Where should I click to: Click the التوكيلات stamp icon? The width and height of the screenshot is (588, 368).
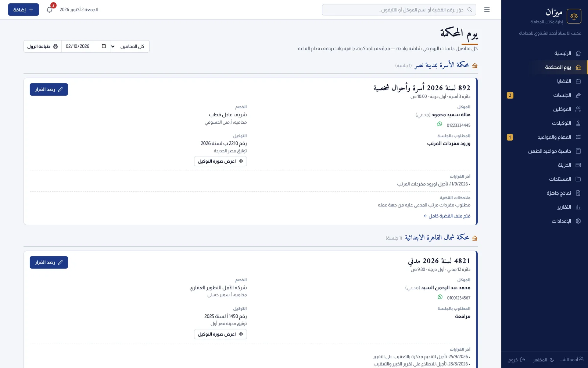578,123
